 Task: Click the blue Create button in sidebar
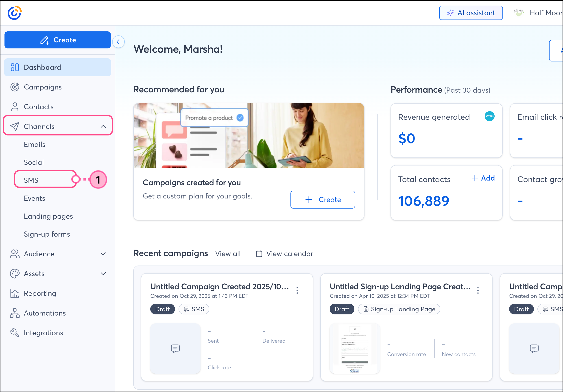tap(58, 40)
